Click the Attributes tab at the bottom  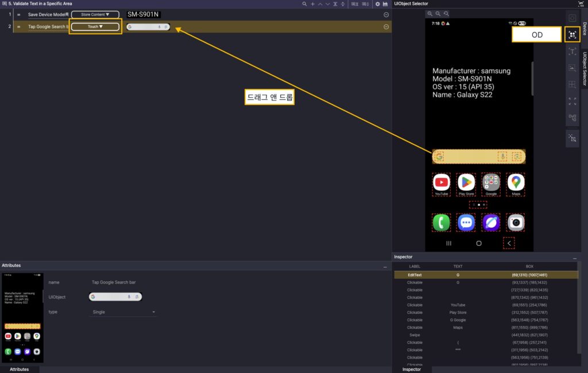tap(19, 370)
